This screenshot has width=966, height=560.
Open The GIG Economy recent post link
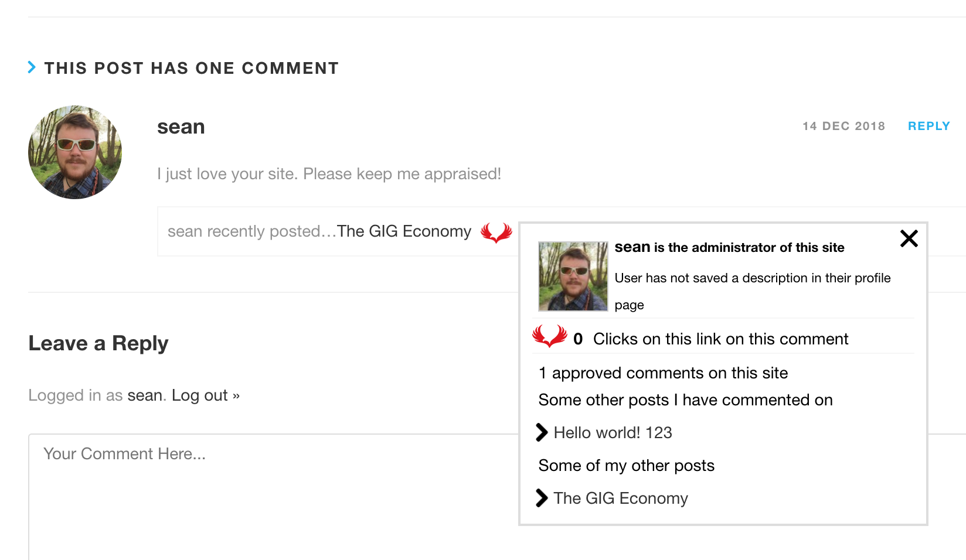(x=404, y=231)
